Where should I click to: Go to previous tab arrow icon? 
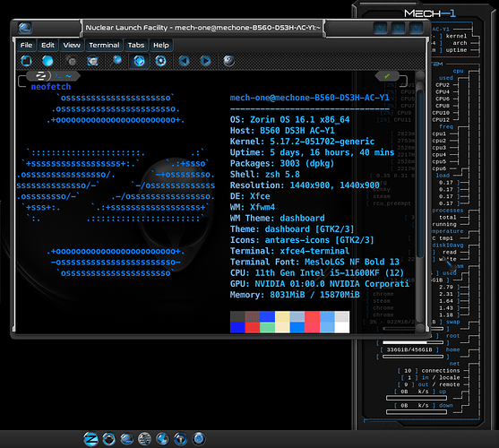[184, 60]
